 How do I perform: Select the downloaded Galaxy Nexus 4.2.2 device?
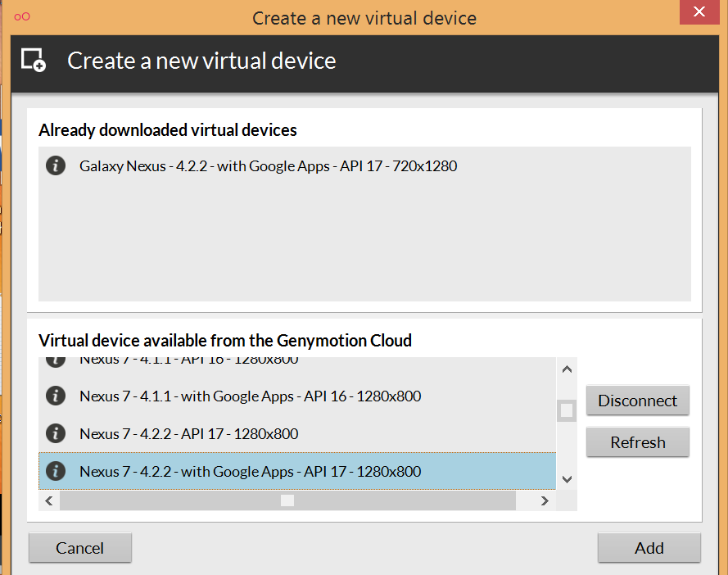(x=268, y=166)
